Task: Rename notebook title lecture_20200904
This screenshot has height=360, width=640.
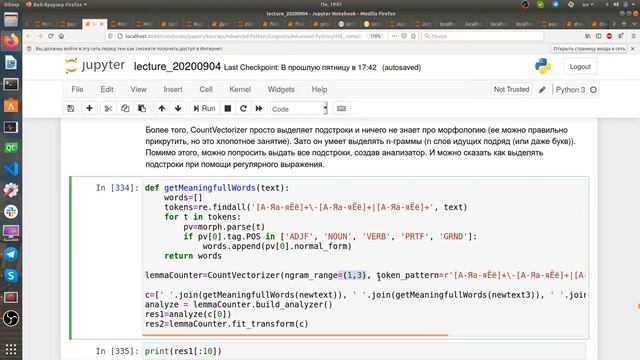Action: point(177,67)
